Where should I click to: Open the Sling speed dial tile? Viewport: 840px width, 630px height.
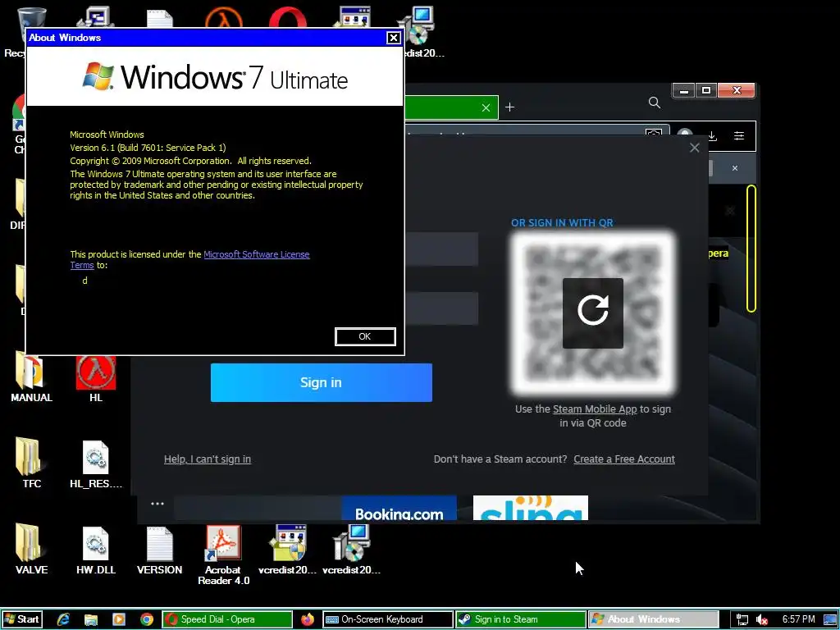[x=531, y=508]
